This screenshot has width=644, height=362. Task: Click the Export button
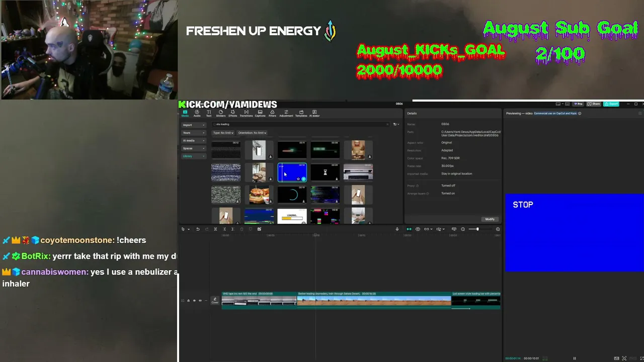pyautogui.click(x=611, y=104)
